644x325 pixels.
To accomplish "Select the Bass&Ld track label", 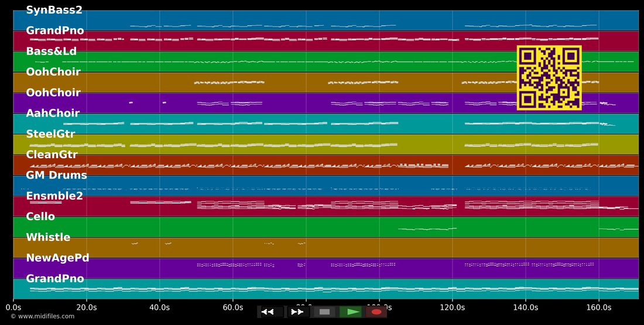I will (x=52, y=52).
